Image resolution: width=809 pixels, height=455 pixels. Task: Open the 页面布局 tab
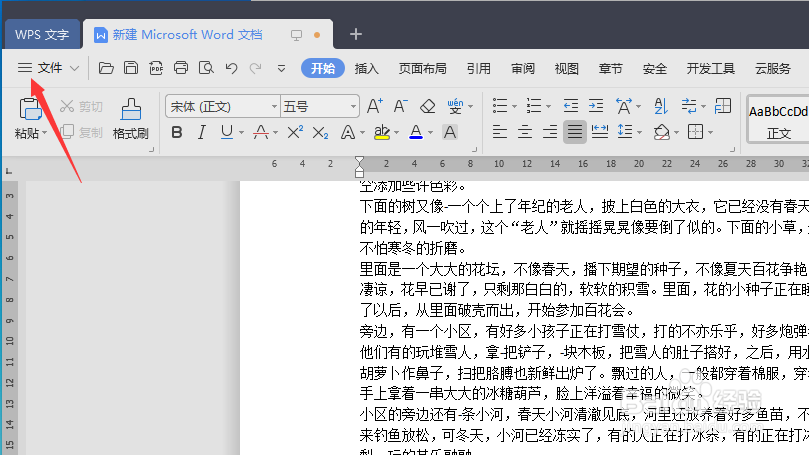click(x=423, y=69)
